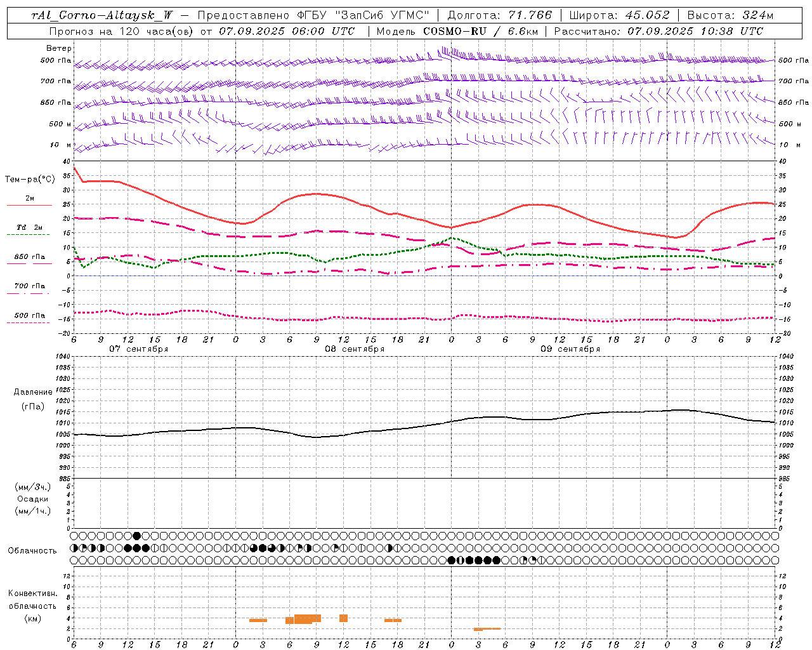Click the red 2м temperature legend line
Image resolution: width=812 pixels, height=650 pixels.
29,206
